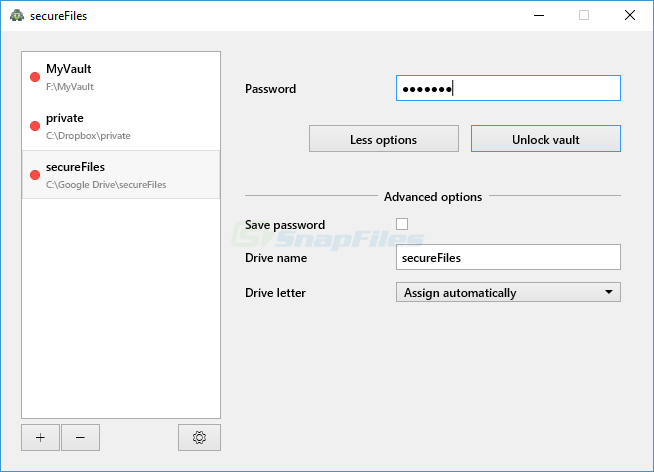
Task: Click the red status dot beside private
Action: coord(35,126)
